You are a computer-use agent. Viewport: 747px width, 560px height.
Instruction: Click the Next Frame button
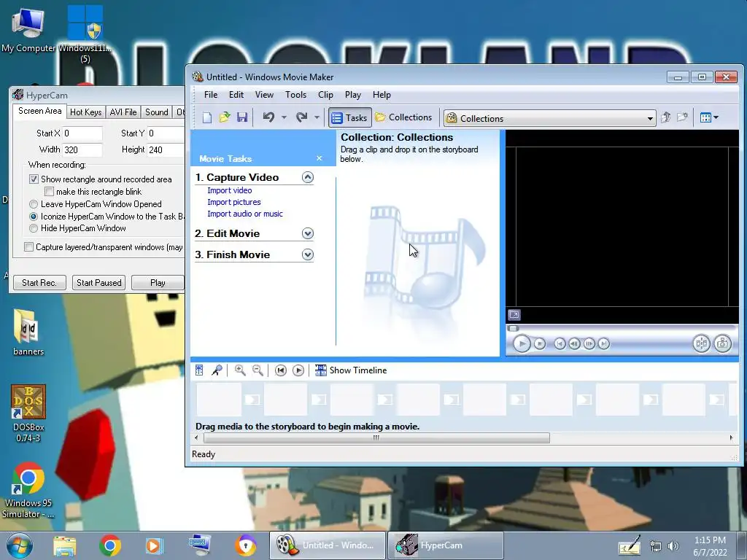589,344
